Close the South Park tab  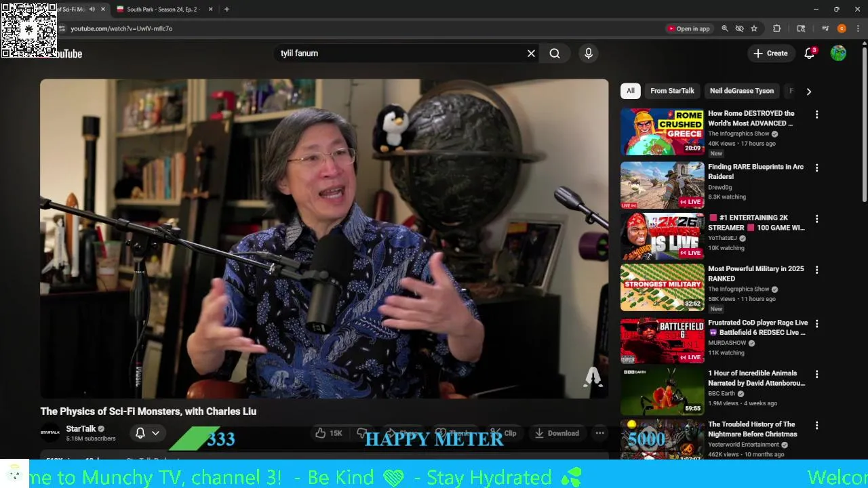(210, 9)
